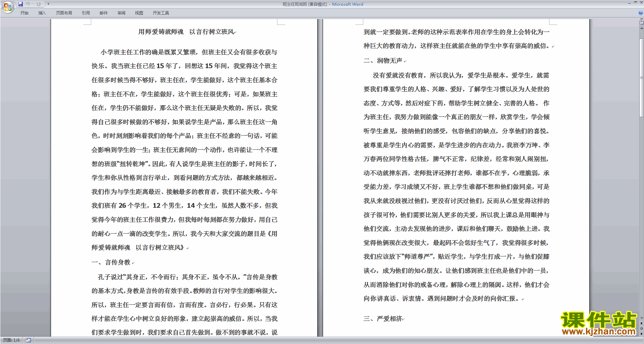Click heading 二、润物无声

tap(383, 61)
